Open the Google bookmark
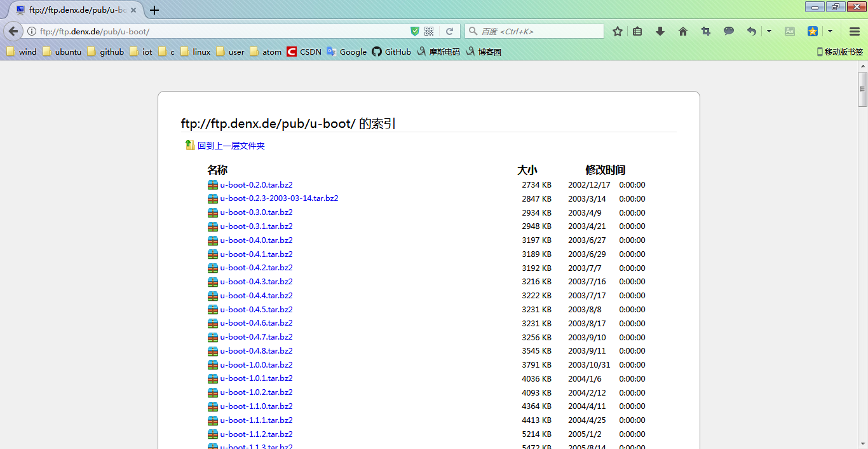The image size is (868, 449). pyautogui.click(x=347, y=52)
